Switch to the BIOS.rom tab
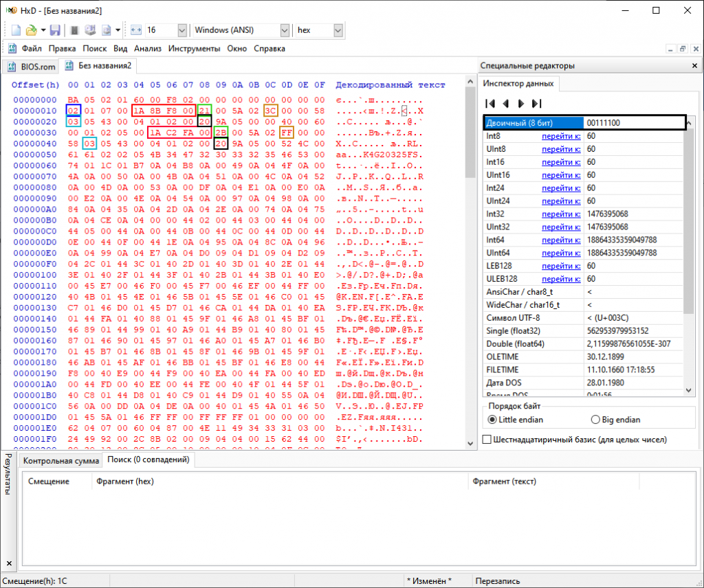Image resolution: width=704 pixels, height=588 pixels. coord(31,67)
